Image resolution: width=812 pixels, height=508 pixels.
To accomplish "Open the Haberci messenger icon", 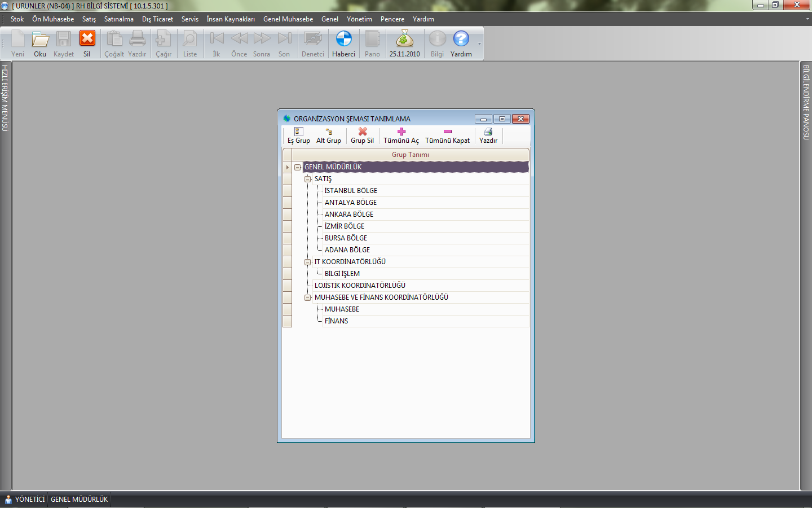I will (343, 40).
